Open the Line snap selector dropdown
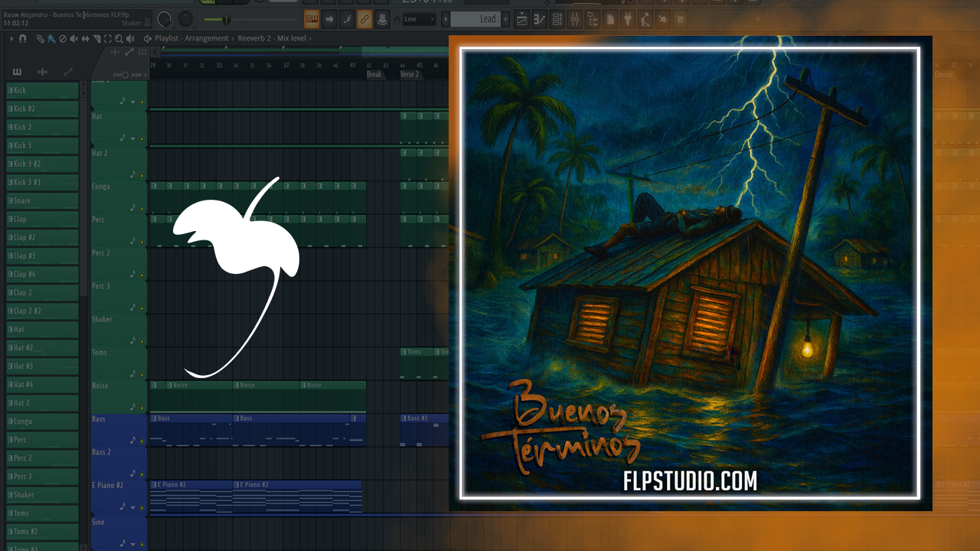Screen dimensions: 980x551 (419, 19)
